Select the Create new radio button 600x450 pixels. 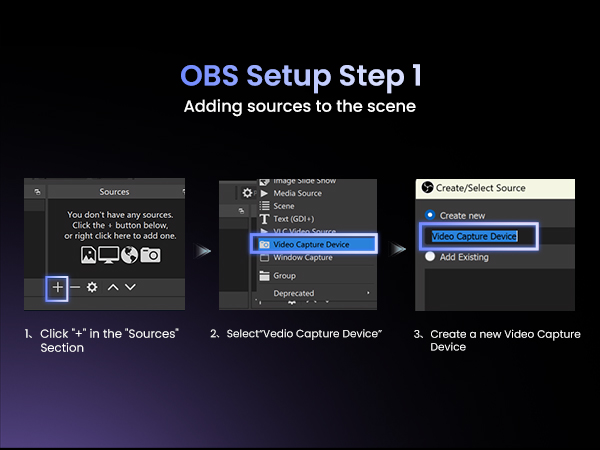(x=431, y=214)
